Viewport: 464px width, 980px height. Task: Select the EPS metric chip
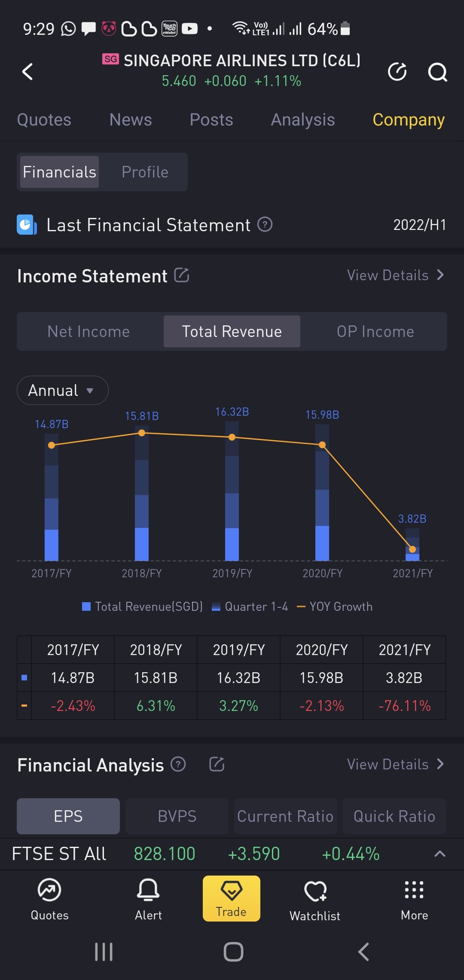coord(68,816)
